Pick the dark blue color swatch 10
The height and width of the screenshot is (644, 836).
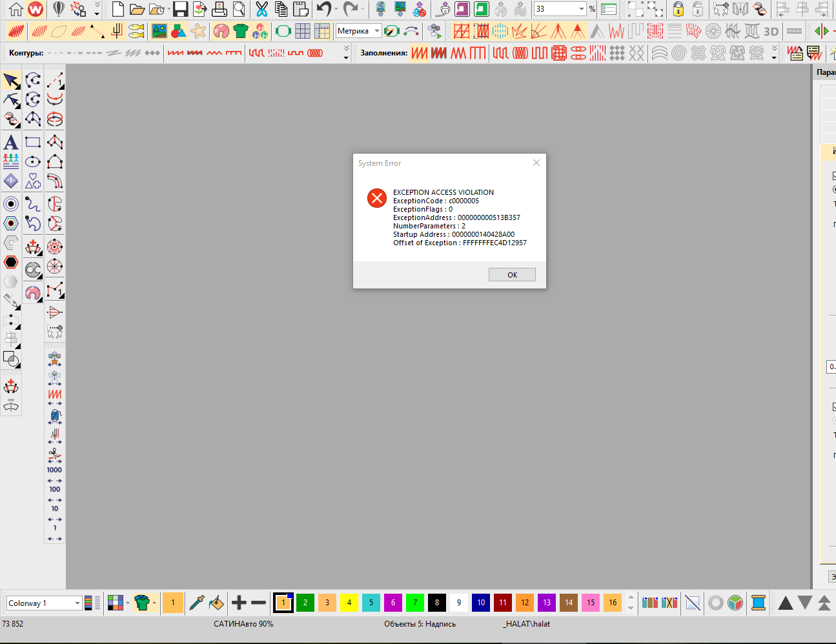click(481, 603)
